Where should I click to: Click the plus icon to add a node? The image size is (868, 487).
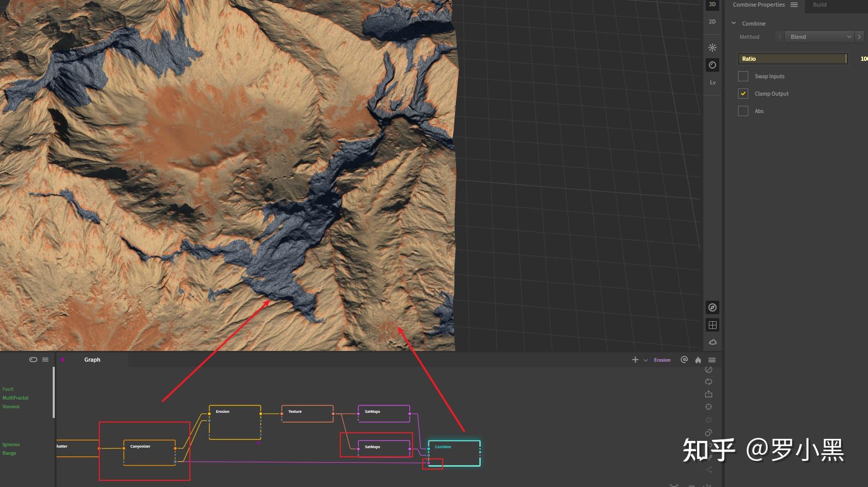pos(635,360)
